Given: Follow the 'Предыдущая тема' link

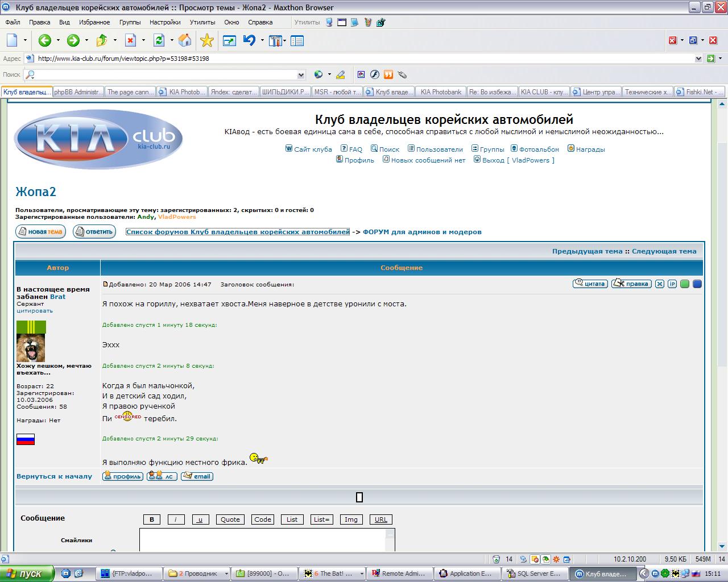Looking at the screenshot, I should [x=587, y=251].
